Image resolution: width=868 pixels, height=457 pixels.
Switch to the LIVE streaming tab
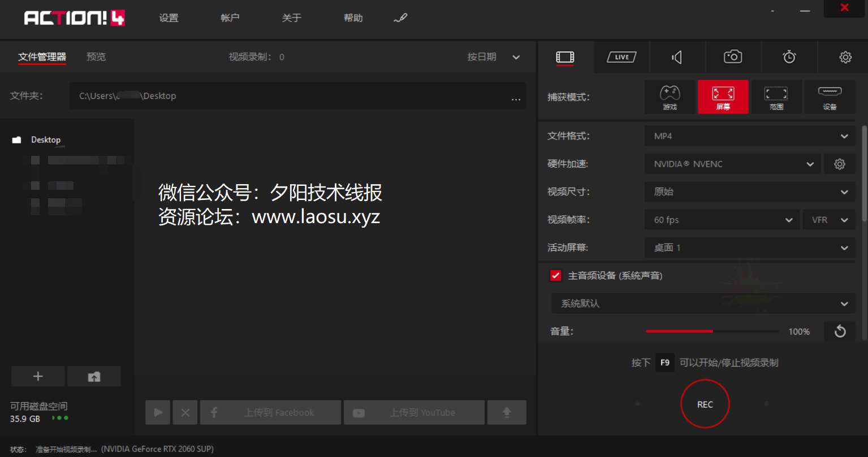point(621,57)
